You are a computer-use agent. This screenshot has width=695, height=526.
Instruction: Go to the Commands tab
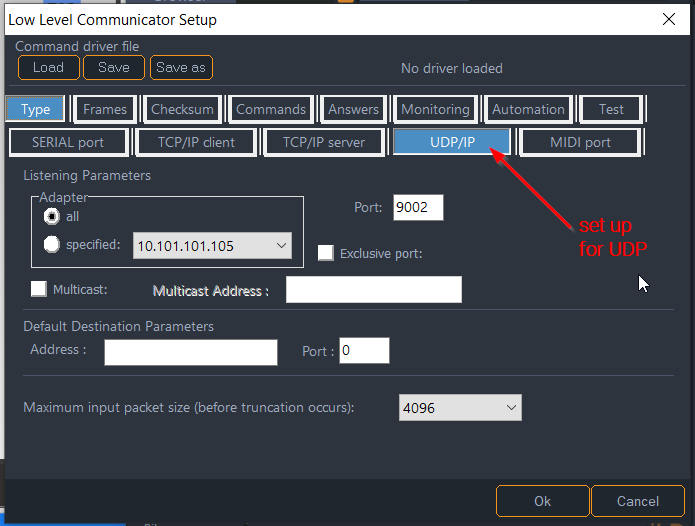(271, 109)
